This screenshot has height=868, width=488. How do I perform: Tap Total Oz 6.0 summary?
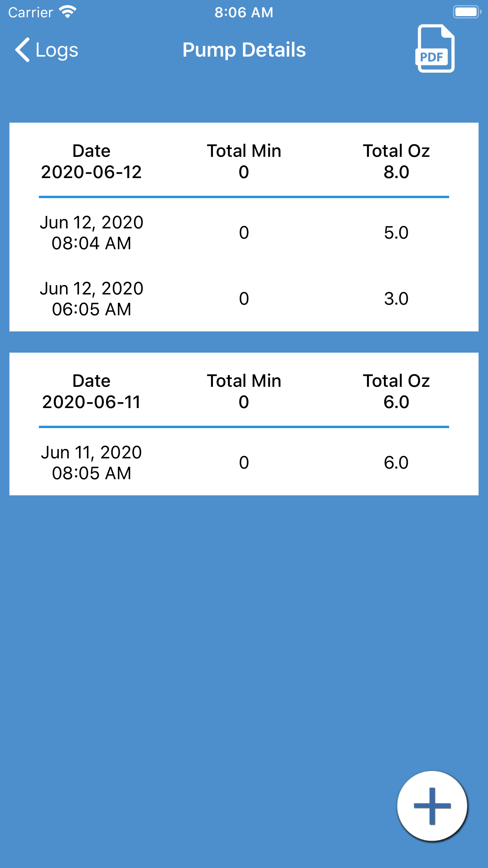(x=396, y=392)
